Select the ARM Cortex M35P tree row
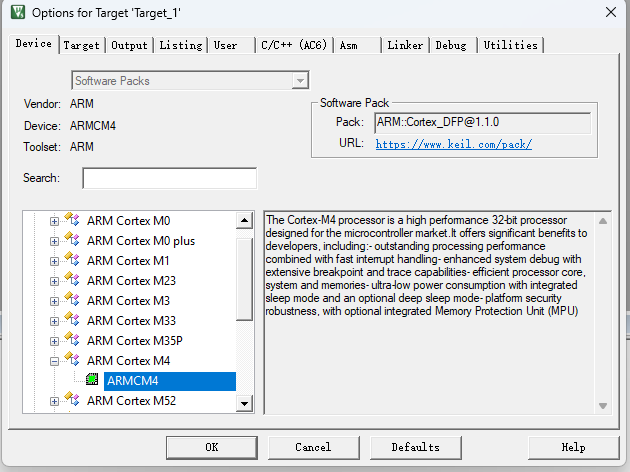This screenshot has height=472, width=630. click(135, 341)
